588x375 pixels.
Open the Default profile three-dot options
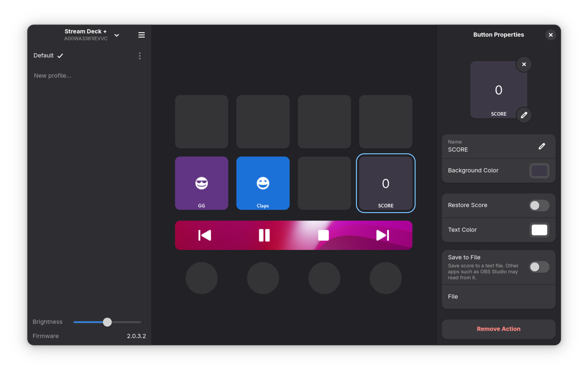click(x=140, y=56)
